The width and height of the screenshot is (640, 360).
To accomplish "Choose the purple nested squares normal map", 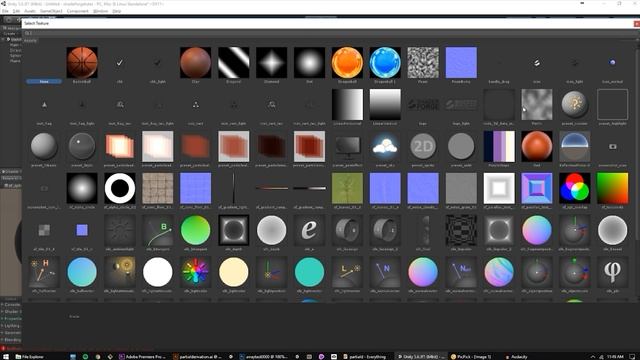I will click(537, 188).
